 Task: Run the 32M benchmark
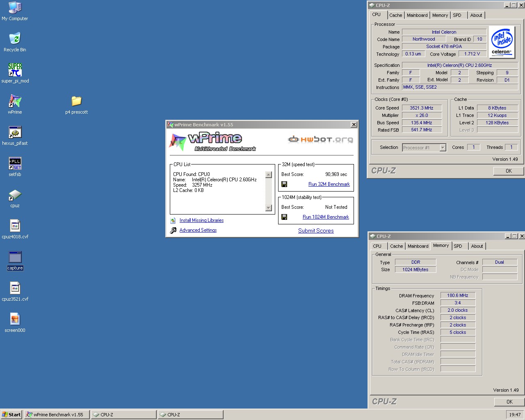tap(329, 184)
